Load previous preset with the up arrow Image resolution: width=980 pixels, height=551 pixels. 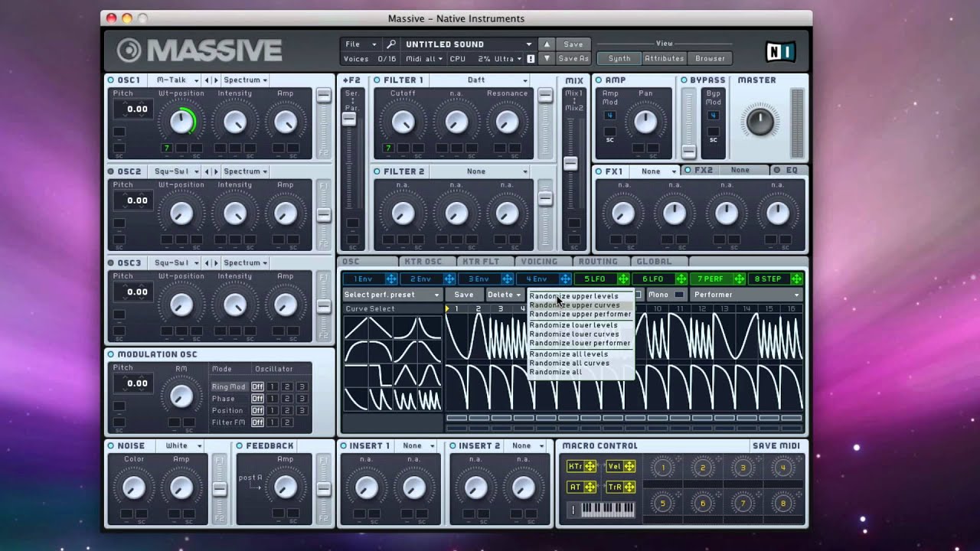547,44
